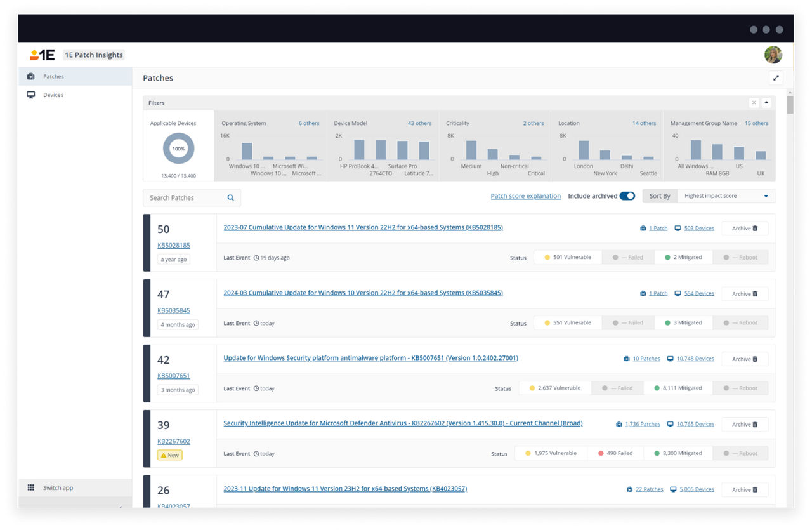
Task: Open Patches in the sidebar
Action: (75, 76)
